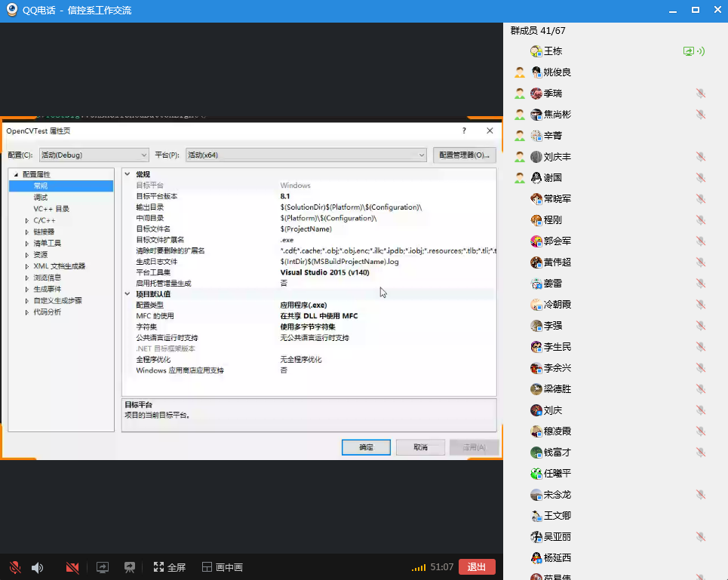Collapse the 配置属性 tree node

(x=16, y=174)
